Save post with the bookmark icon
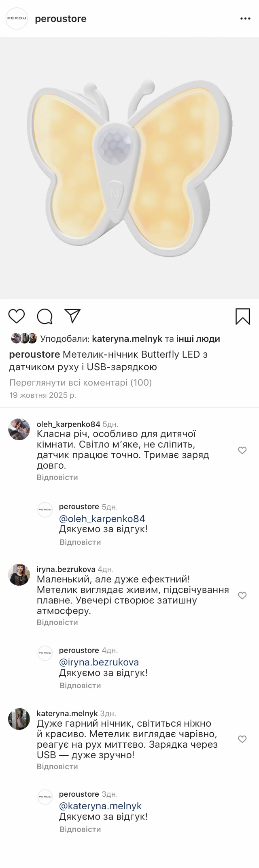This screenshot has height=868, width=259. (242, 316)
